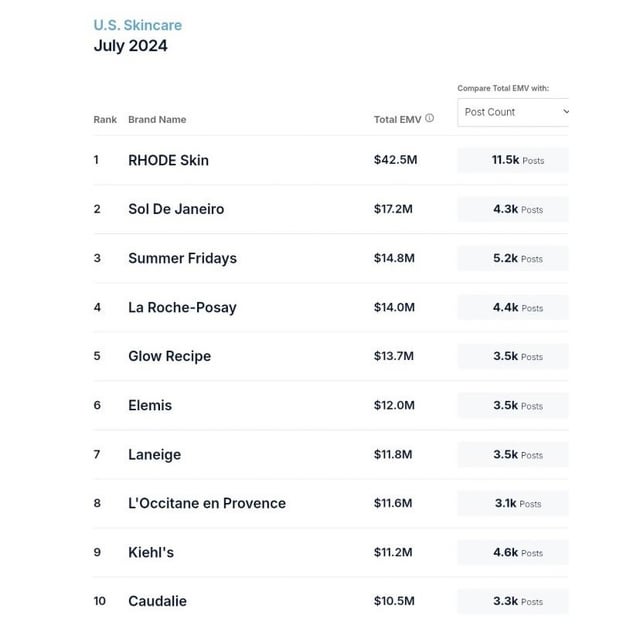The width and height of the screenshot is (640, 632).
Task: Select the Kiehl's brand entry
Action: pos(151,552)
